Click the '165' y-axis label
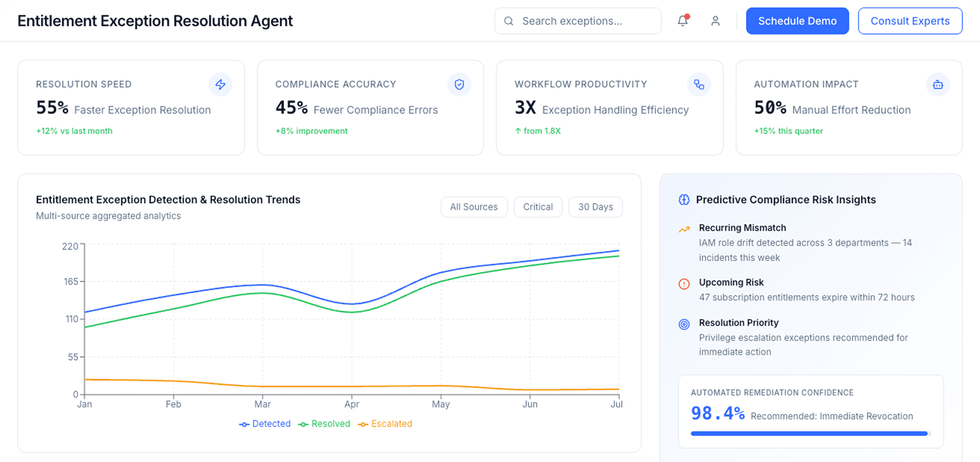 tap(71, 282)
